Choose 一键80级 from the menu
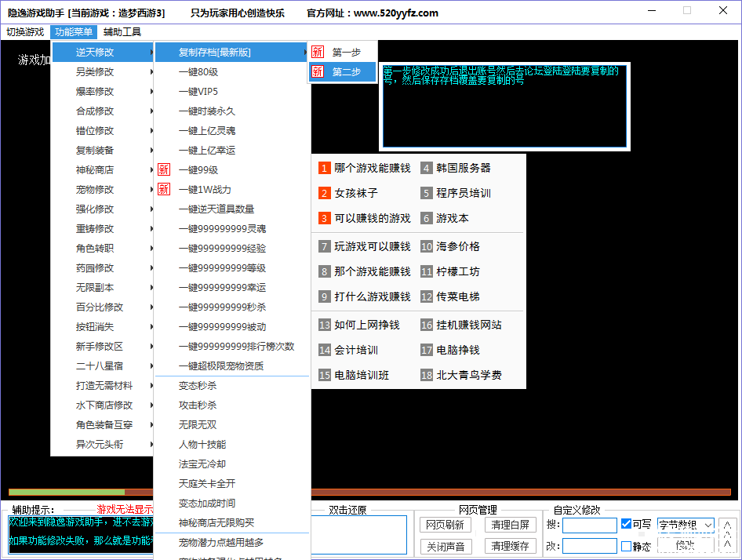Image resolution: width=742 pixels, height=560 pixels. coord(231,72)
